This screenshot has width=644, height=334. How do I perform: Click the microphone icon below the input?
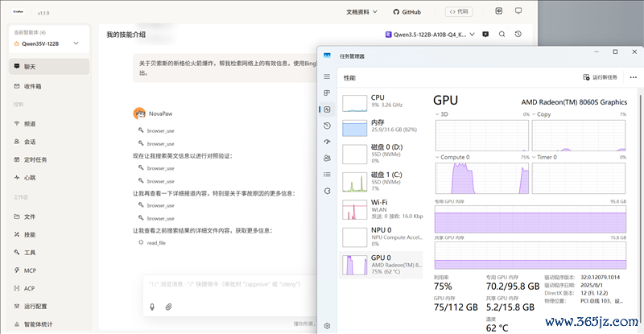[152, 307]
